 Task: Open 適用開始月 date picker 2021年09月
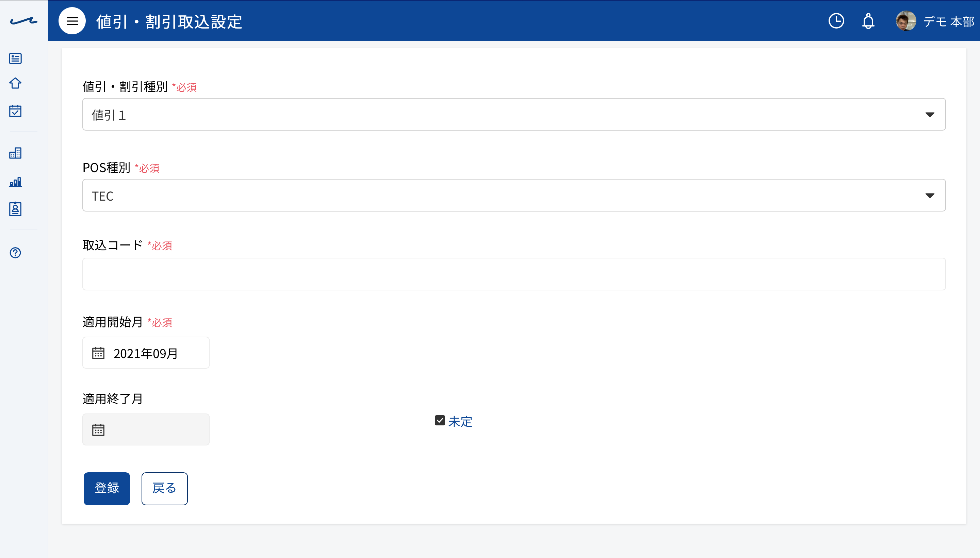(146, 353)
